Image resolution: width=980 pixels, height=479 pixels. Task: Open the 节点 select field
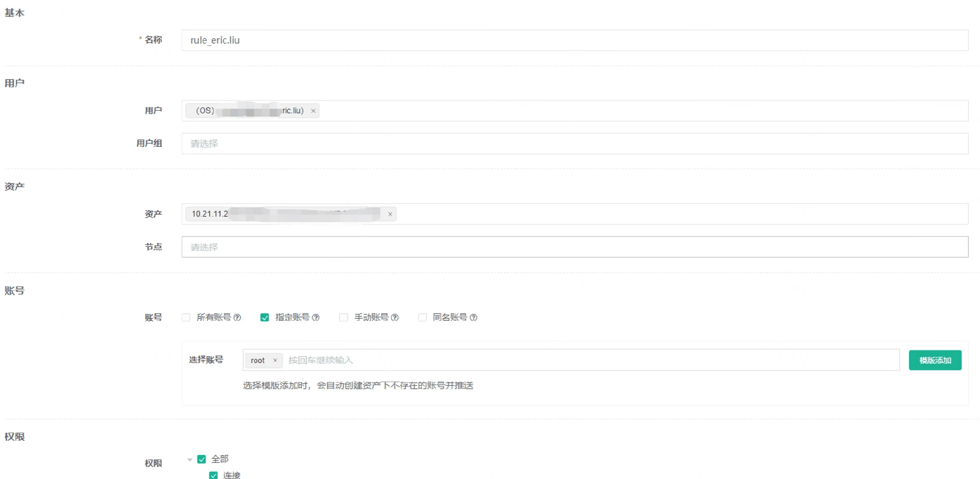tap(575, 247)
